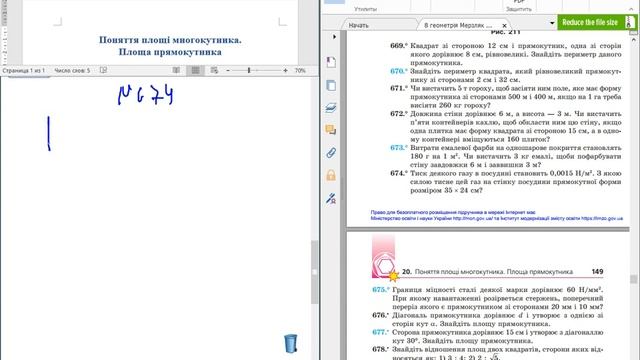Click exercise number 669 in PDF

click(x=398, y=45)
